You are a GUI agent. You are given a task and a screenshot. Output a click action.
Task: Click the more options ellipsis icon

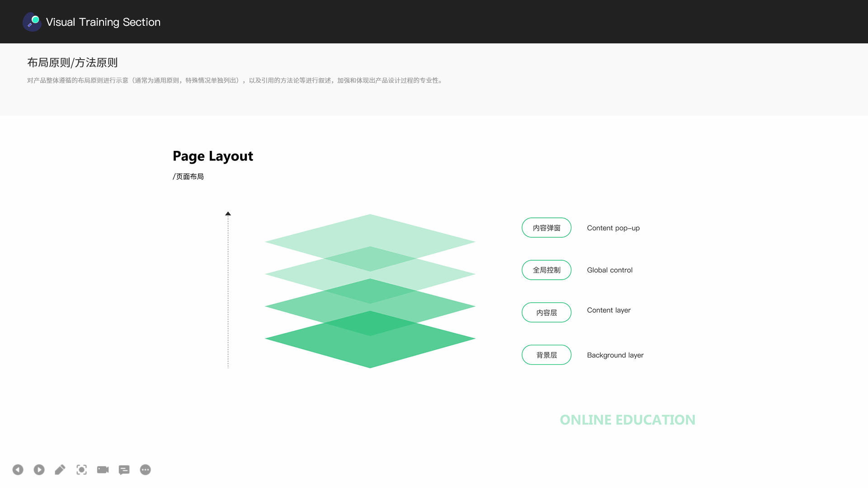[x=146, y=470]
